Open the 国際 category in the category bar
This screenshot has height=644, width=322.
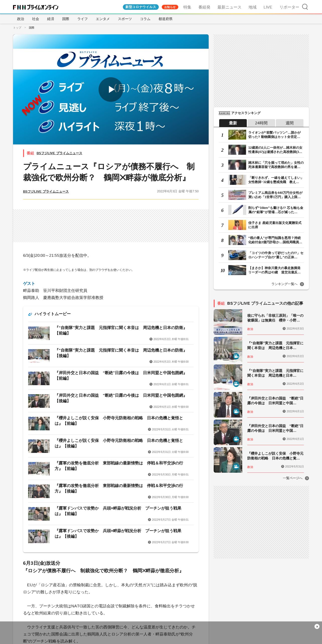[x=66, y=19]
